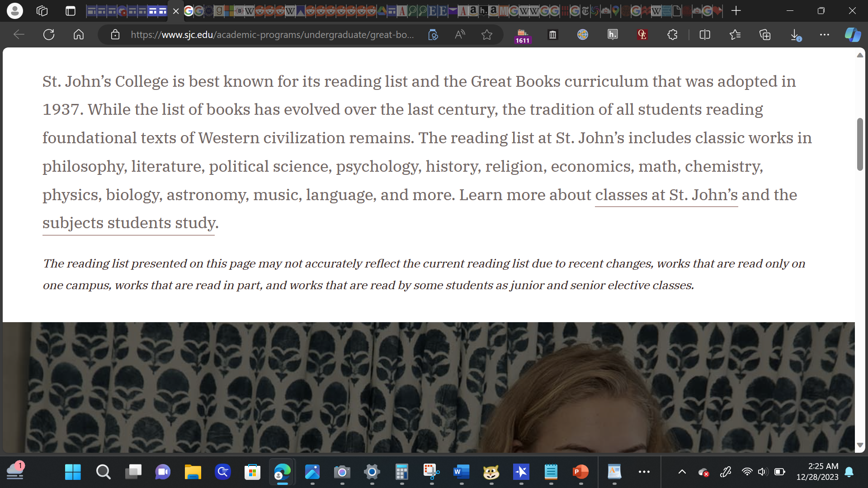Follow the classes at St. John's link
The width and height of the screenshot is (868, 488).
(666, 195)
